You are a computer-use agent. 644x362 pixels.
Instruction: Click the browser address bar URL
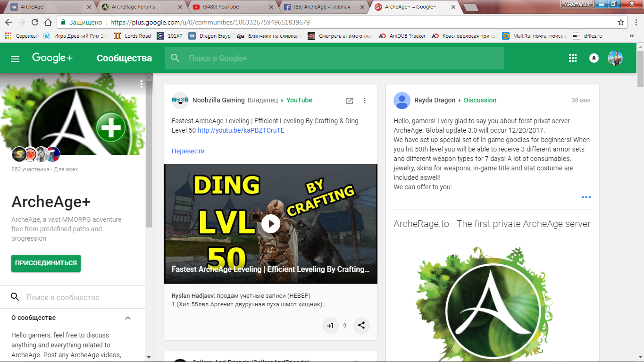[x=209, y=22]
